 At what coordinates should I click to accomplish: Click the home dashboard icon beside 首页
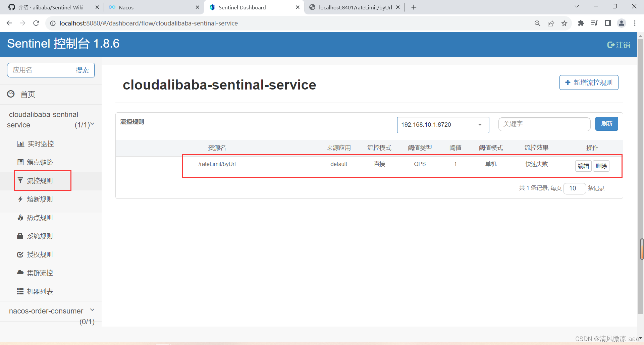(11, 94)
